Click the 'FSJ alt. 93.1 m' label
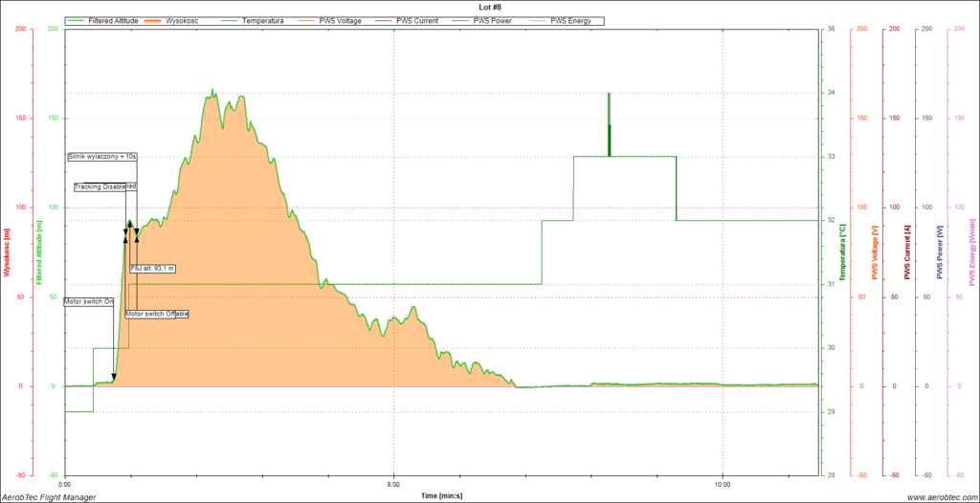The width and height of the screenshot is (980, 503). pos(153,269)
